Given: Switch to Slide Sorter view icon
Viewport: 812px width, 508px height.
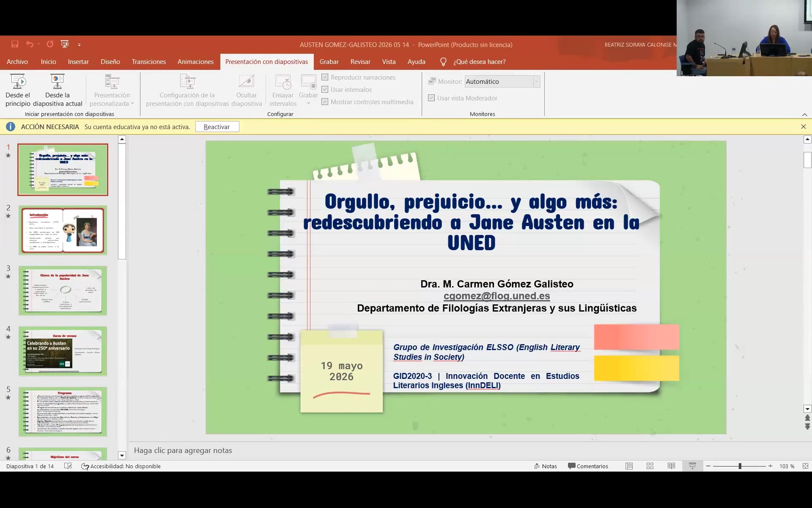Looking at the screenshot, I should 650,466.
